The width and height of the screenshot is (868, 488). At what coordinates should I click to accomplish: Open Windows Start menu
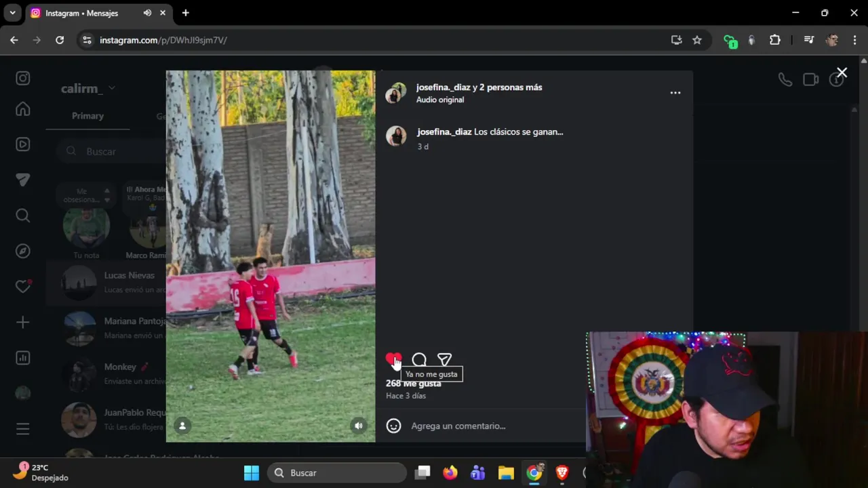tap(252, 472)
